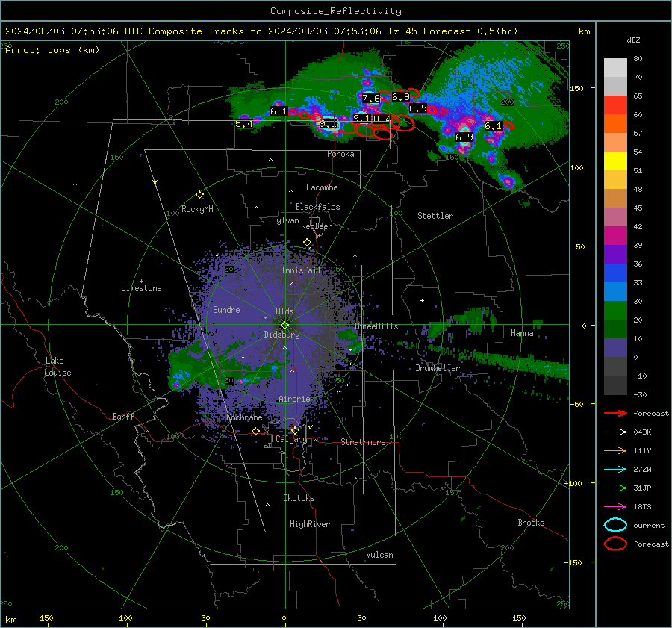
Task: Click the Sylvan label
Action: click(285, 220)
